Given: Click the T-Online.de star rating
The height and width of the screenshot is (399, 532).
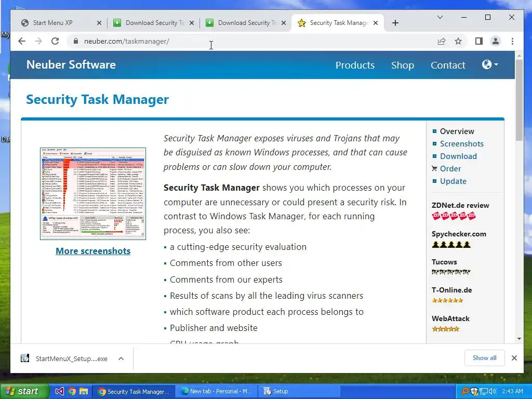Looking at the screenshot, I should coord(447,300).
